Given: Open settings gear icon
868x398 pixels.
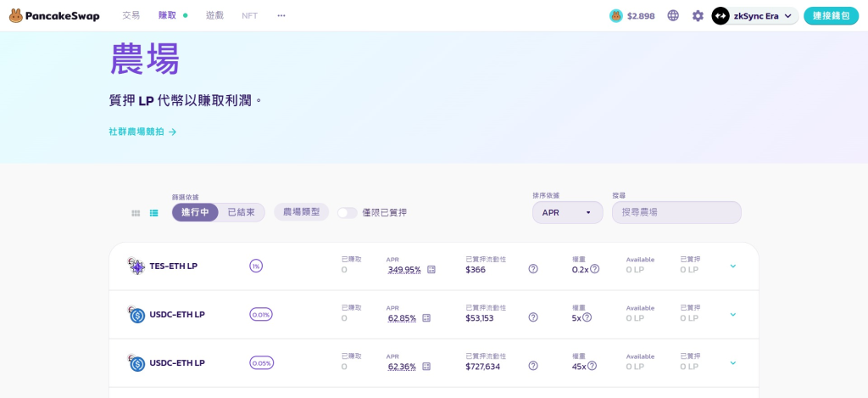Looking at the screenshot, I should point(698,15).
